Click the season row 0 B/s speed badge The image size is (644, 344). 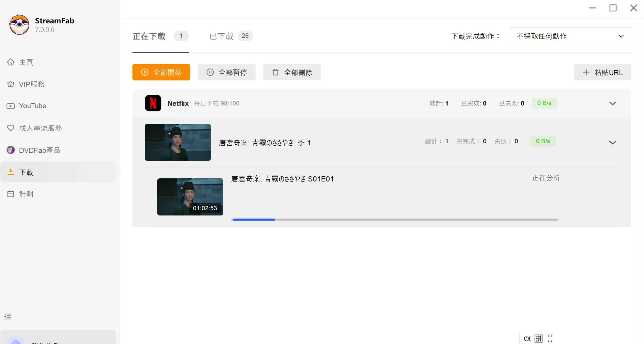[543, 141]
